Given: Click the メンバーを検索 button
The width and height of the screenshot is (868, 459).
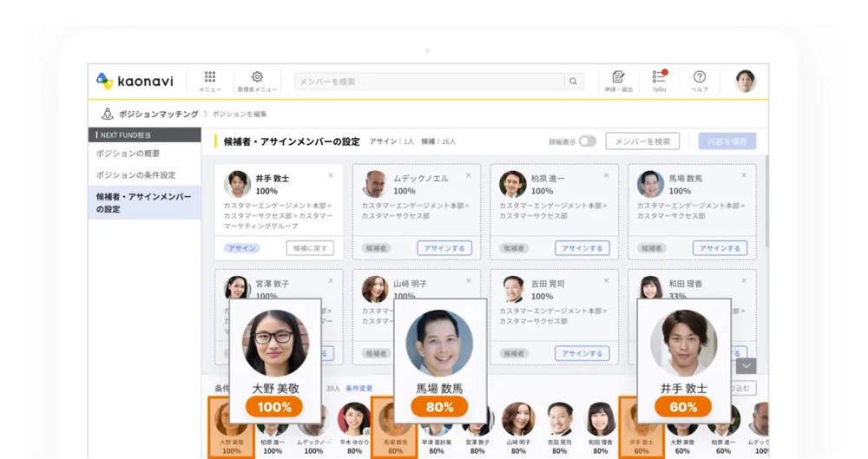Looking at the screenshot, I should (x=642, y=141).
